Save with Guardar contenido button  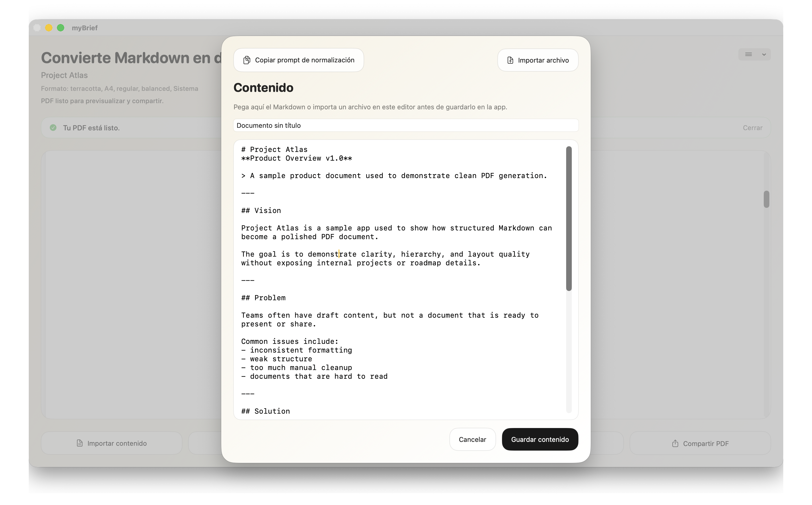point(540,439)
